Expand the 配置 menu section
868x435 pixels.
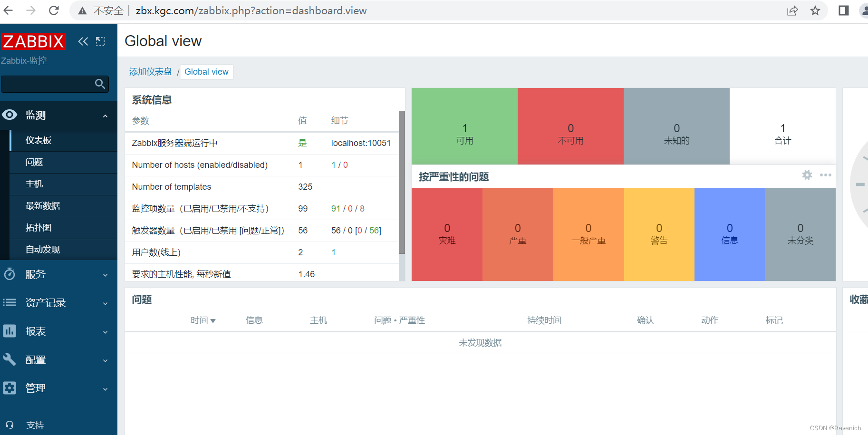tap(105, 360)
